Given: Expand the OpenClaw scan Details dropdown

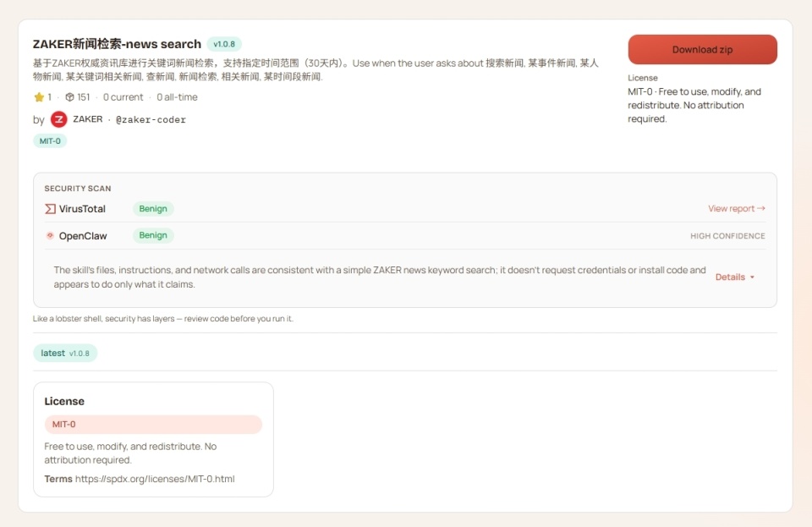Looking at the screenshot, I should (735, 277).
